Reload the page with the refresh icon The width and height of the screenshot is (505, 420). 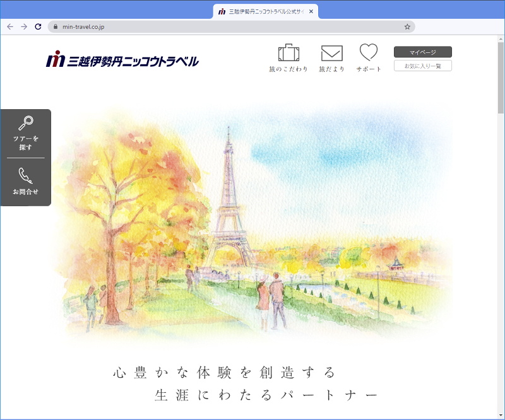pyautogui.click(x=38, y=26)
